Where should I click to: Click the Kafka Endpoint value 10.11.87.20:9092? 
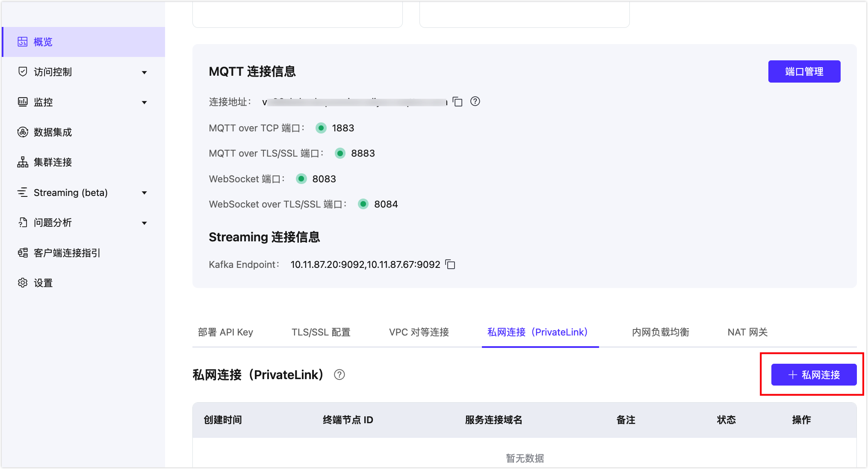click(328, 264)
